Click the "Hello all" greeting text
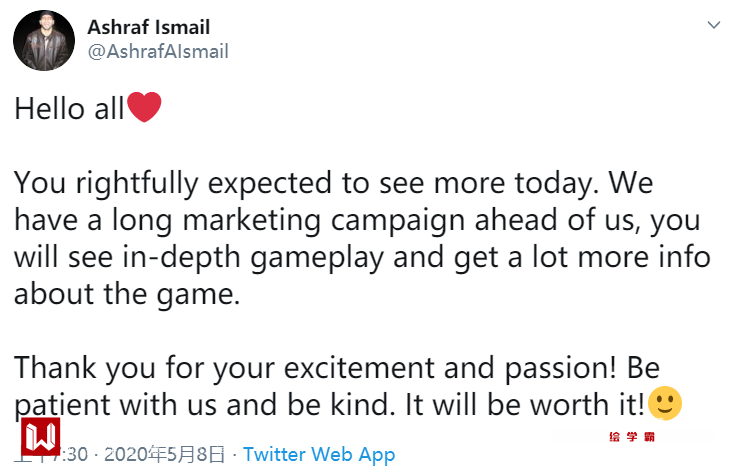 click(69, 109)
